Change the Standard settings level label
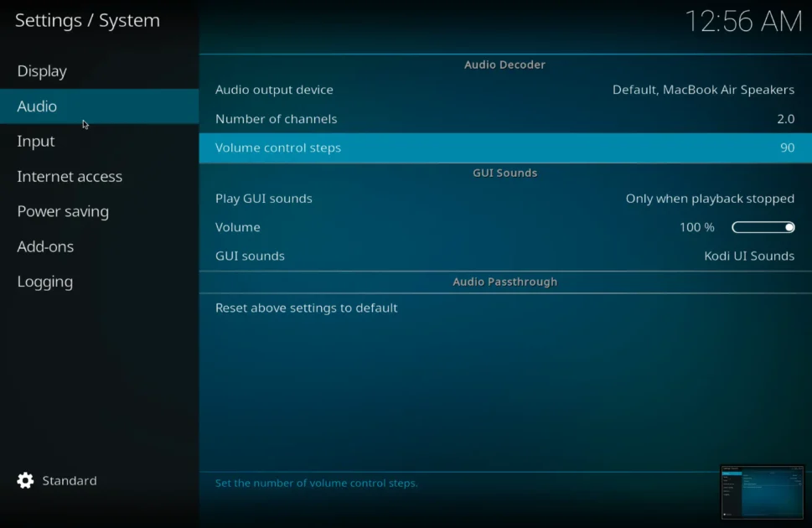 [x=70, y=481]
